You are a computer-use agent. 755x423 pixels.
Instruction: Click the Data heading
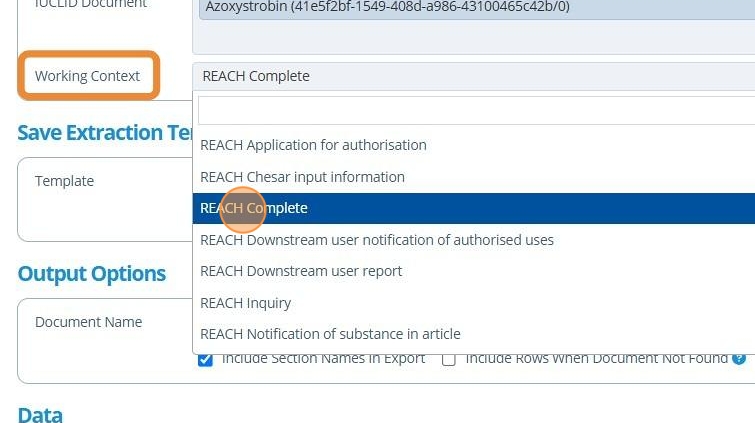pyautogui.click(x=40, y=414)
